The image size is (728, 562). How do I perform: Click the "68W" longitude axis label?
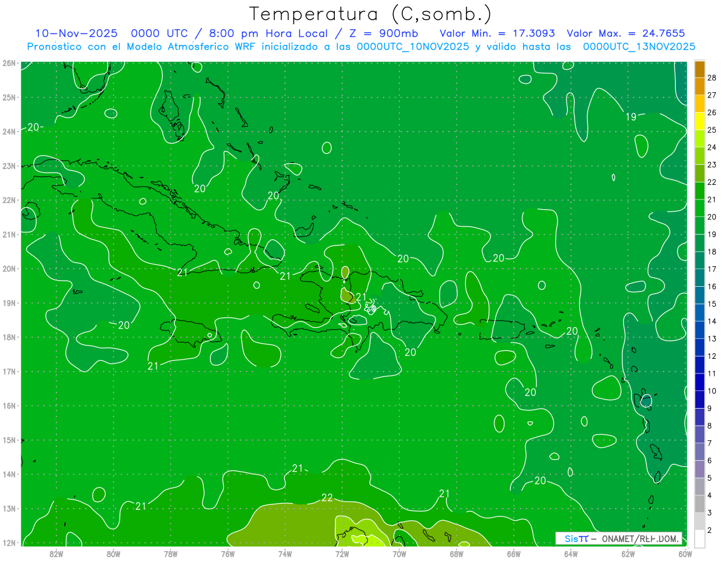[457, 554]
